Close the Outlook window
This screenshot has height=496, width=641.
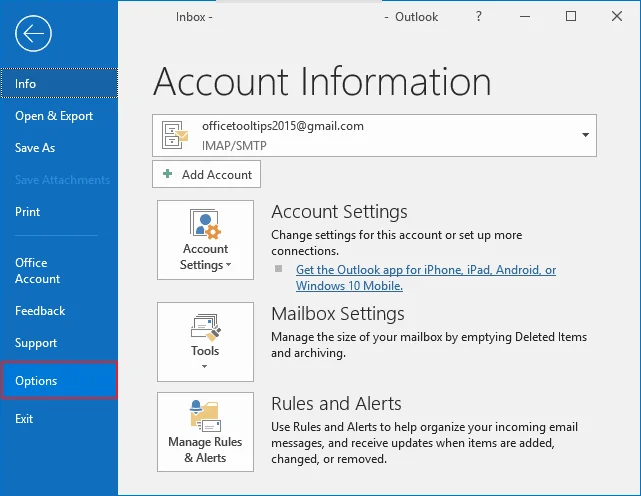[x=617, y=16]
